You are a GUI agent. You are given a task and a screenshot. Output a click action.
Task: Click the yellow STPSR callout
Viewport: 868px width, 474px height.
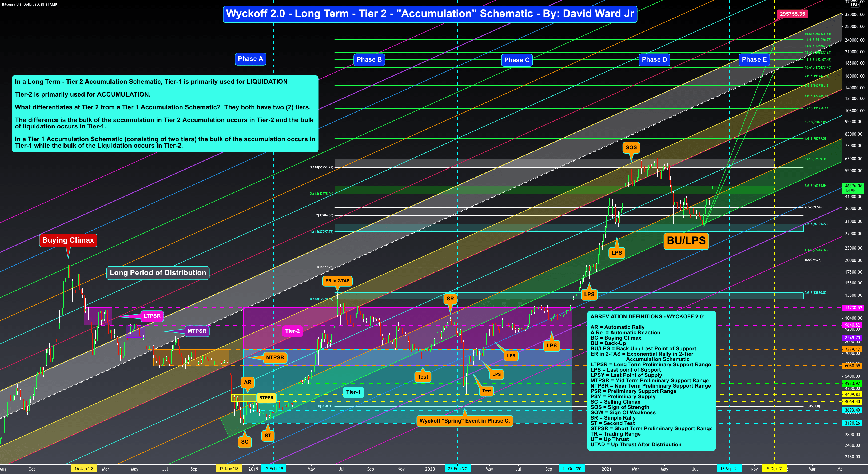click(266, 398)
